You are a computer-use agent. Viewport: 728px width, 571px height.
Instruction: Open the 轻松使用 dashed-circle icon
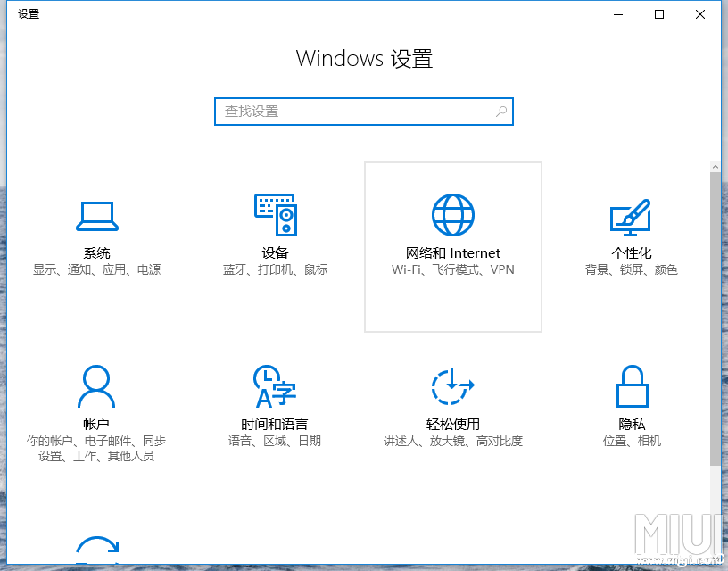tap(452, 385)
